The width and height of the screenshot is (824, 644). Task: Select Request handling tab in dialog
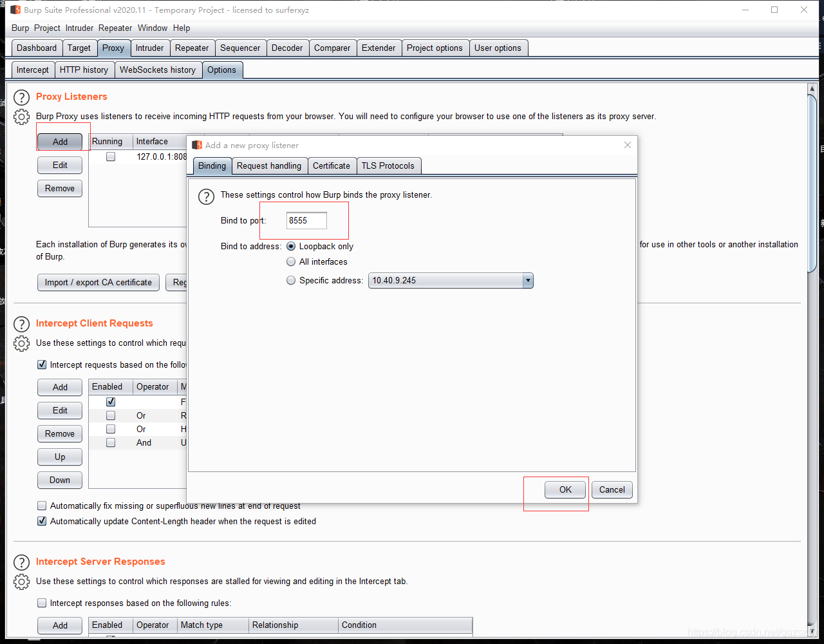[269, 166]
